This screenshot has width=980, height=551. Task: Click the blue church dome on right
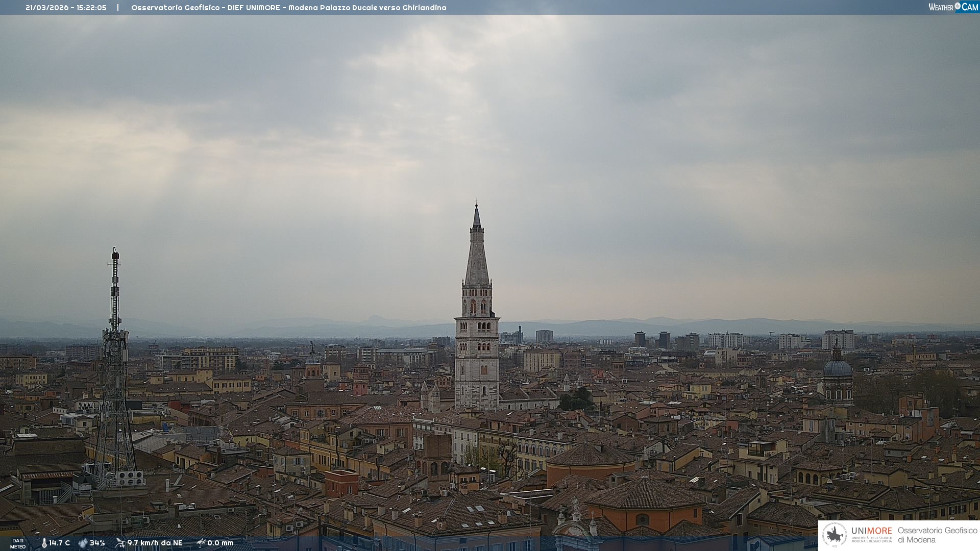(837, 367)
